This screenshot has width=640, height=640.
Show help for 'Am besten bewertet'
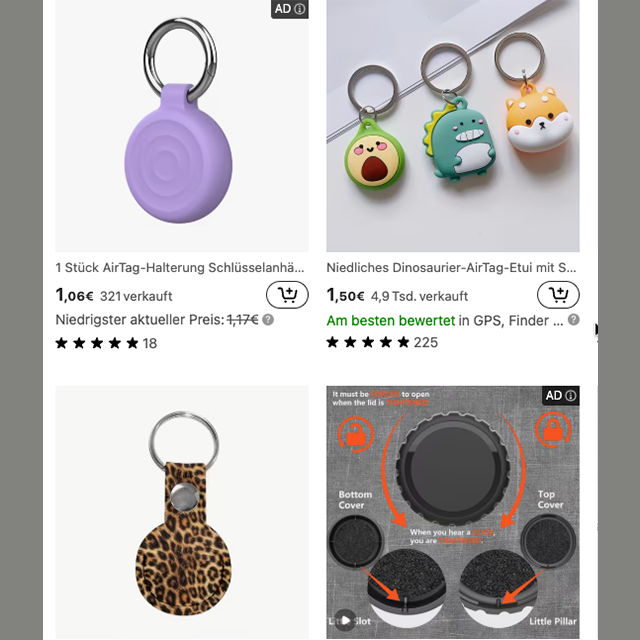(x=573, y=320)
